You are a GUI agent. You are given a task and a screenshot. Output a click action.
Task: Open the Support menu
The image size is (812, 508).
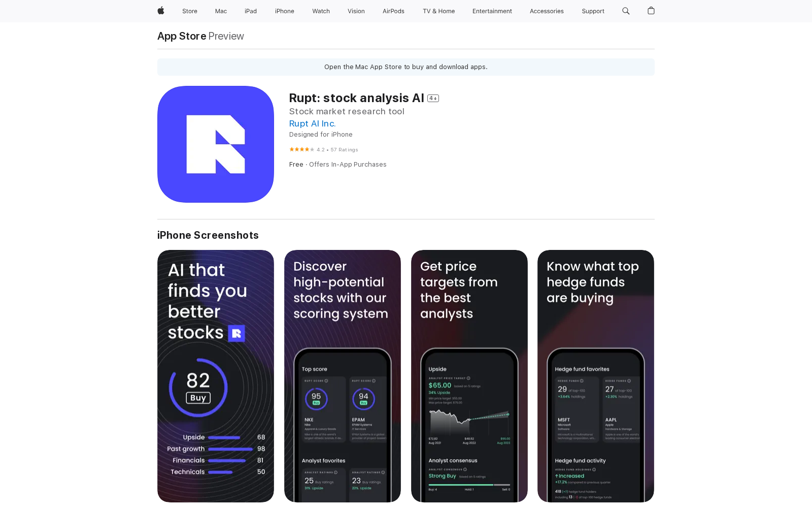pos(593,11)
